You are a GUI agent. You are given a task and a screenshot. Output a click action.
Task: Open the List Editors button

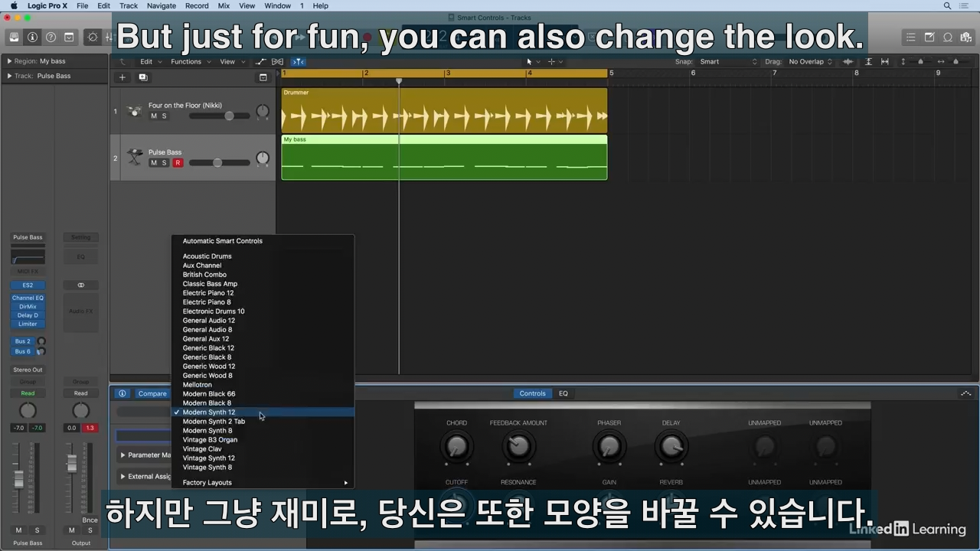coord(910,37)
